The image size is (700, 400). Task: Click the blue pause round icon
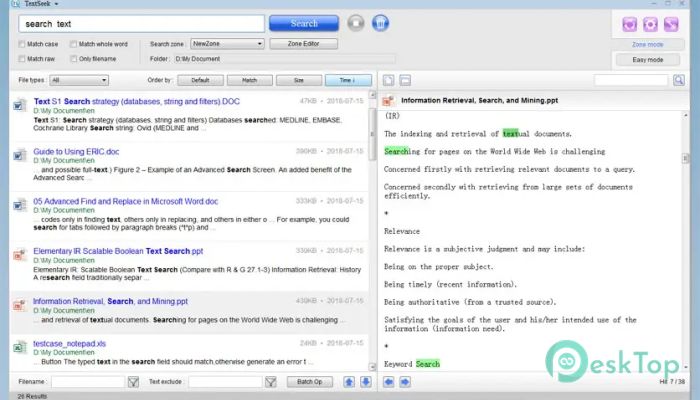(x=380, y=22)
